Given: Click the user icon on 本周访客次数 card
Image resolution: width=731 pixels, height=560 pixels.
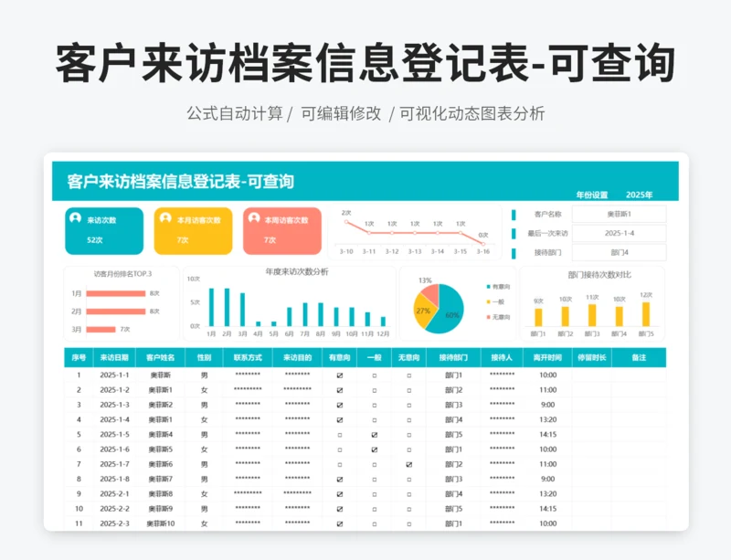Looking at the screenshot, I should pos(254,217).
